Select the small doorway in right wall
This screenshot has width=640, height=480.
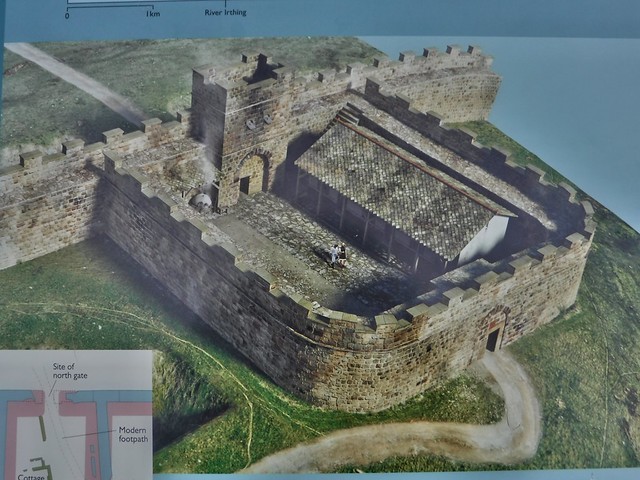tap(493, 337)
